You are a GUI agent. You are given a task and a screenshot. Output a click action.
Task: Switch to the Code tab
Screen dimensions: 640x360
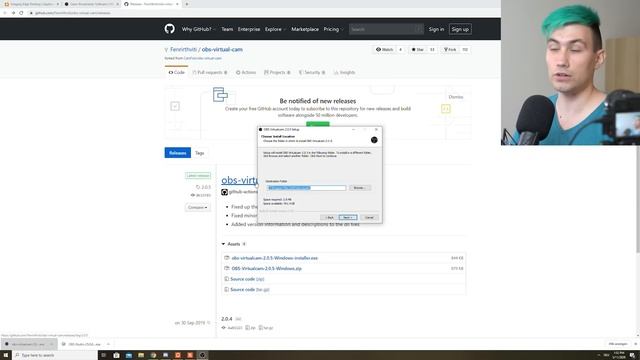click(177, 72)
